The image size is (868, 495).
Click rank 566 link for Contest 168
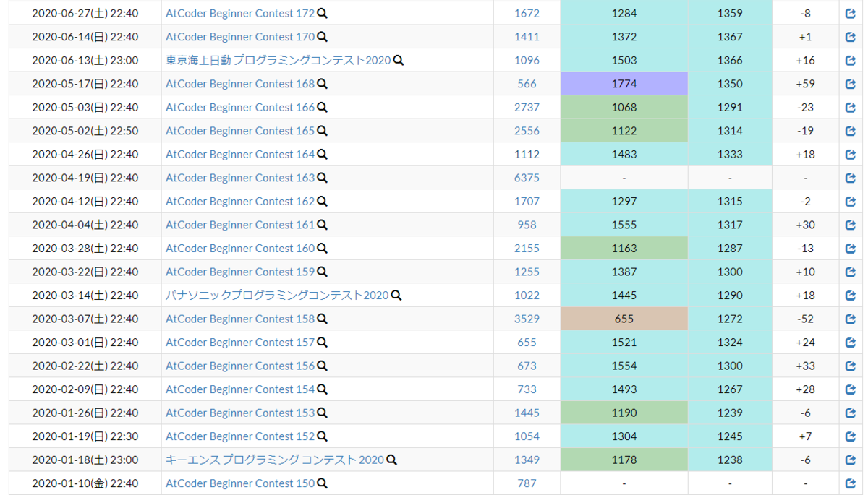tap(527, 84)
